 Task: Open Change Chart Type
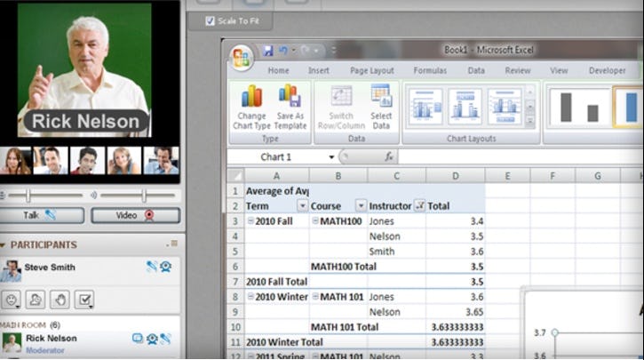[x=251, y=107]
